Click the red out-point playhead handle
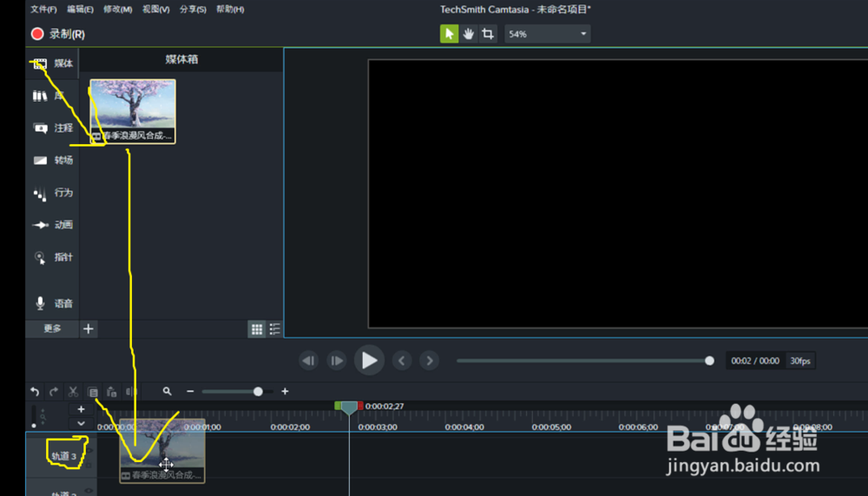The width and height of the screenshot is (868, 496). point(360,406)
